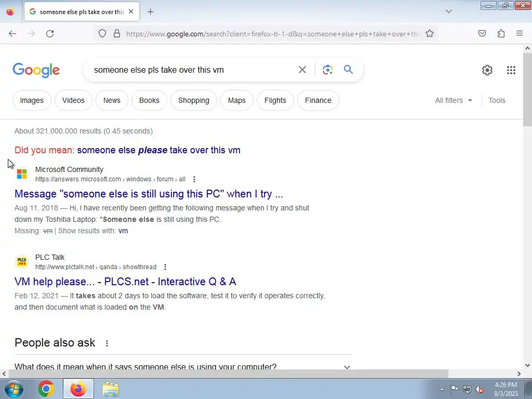Open the Firefox hamburger application menu
The width and height of the screenshot is (532, 399).
click(519, 33)
